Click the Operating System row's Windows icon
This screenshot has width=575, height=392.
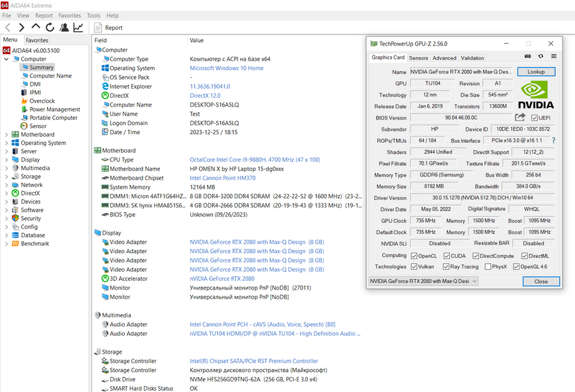click(105, 68)
